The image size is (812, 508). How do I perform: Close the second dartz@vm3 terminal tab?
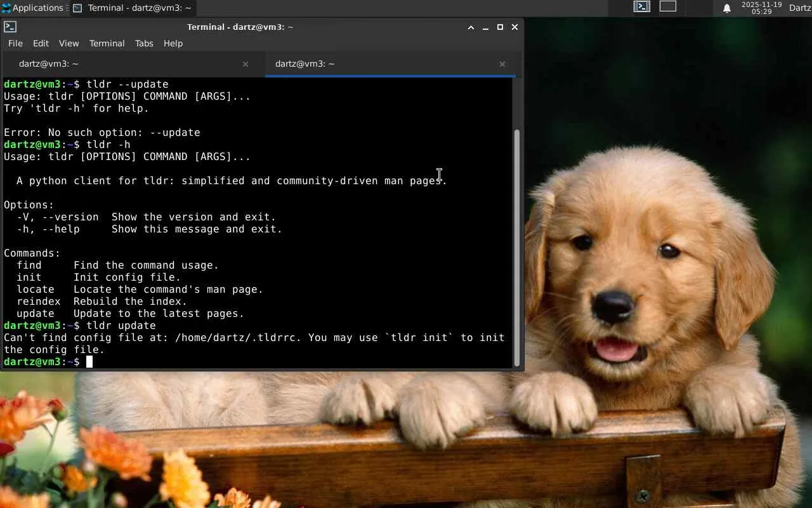pos(502,63)
